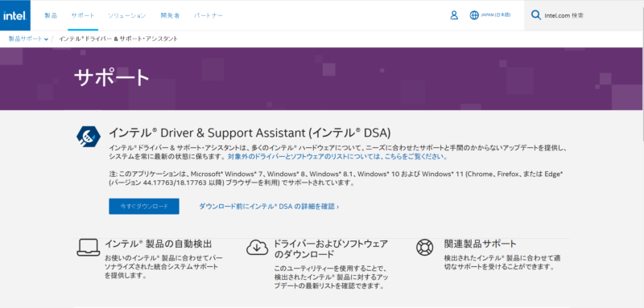
Task: Click the 関連製品サポート heading
Action: tap(480, 244)
